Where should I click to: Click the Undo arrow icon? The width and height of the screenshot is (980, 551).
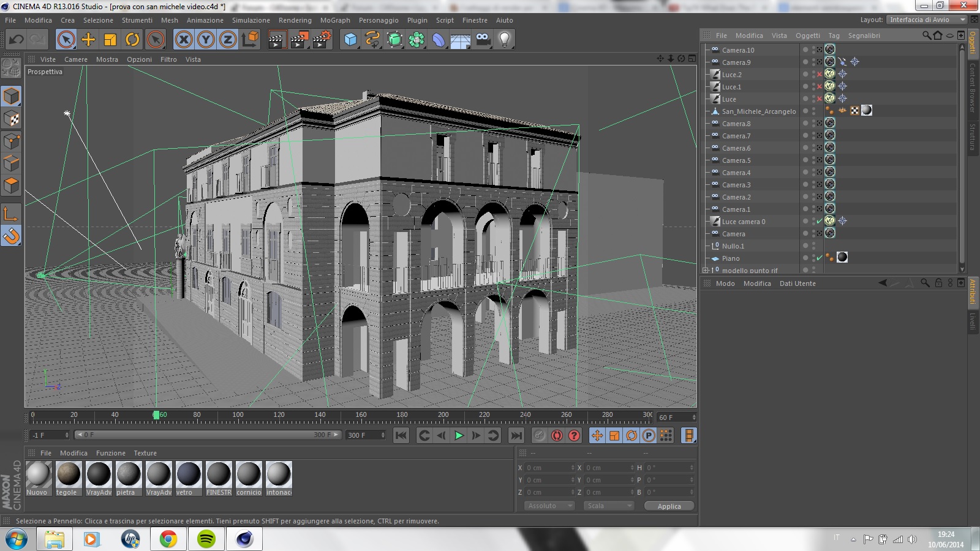16,40
